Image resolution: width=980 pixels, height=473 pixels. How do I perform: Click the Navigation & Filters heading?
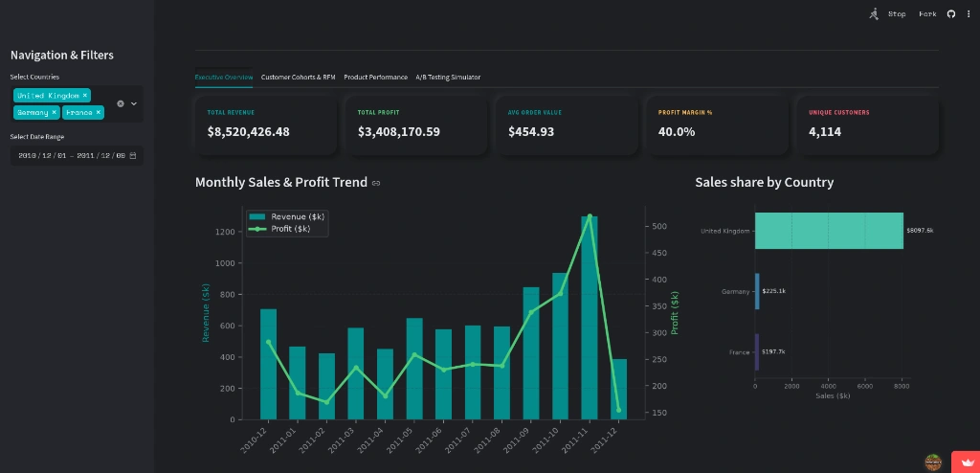tap(62, 56)
